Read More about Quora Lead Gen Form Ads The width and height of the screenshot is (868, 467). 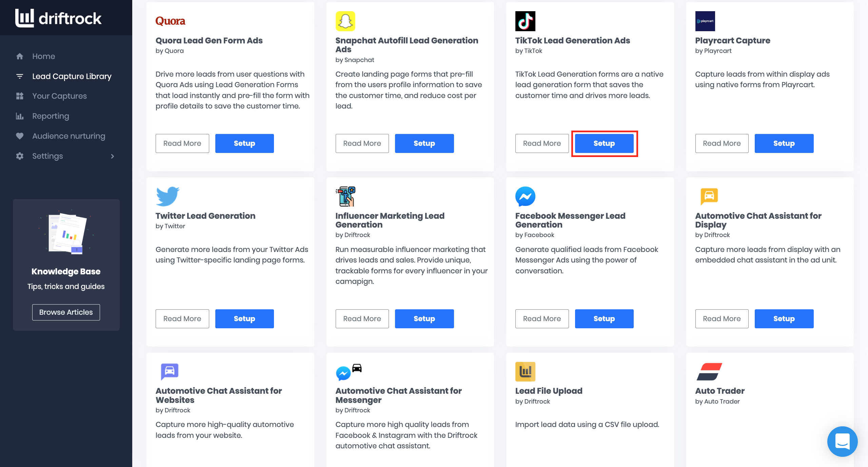pos(182,143)
